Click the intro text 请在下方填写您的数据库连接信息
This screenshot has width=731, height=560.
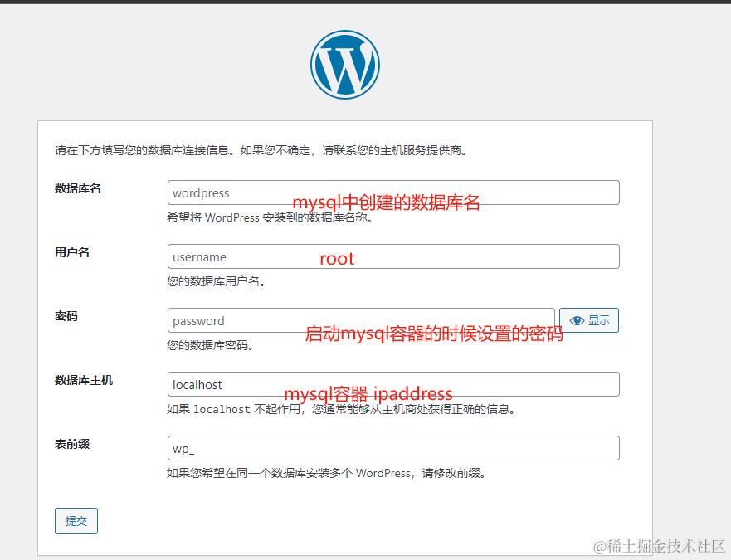pos(261,150)
